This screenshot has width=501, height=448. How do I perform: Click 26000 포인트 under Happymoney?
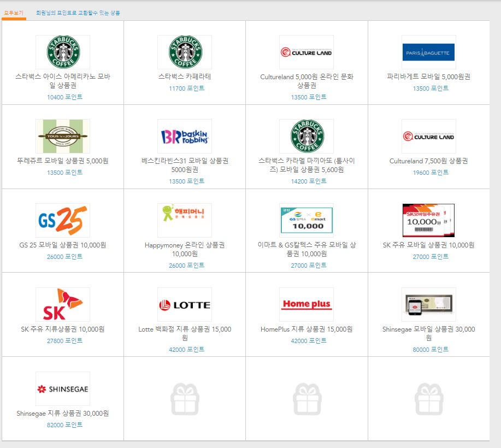[x=187, y=265]
